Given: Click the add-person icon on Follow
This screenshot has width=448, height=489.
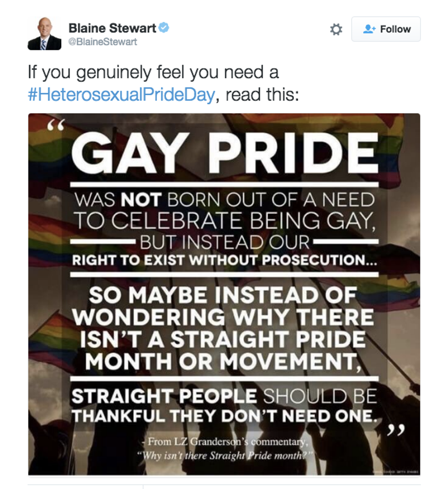Looking at the screenshot, I should (x=369, y=29).
